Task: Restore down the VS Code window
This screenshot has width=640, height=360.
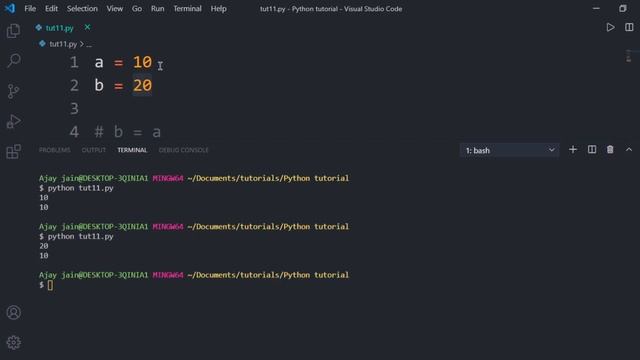Action: point(622,8)
